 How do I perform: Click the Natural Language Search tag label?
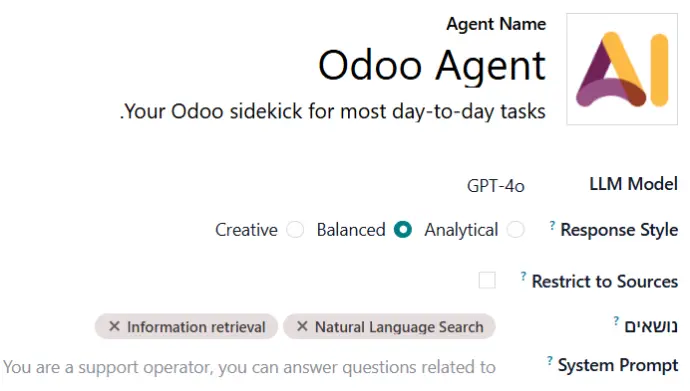pos(399,327)
